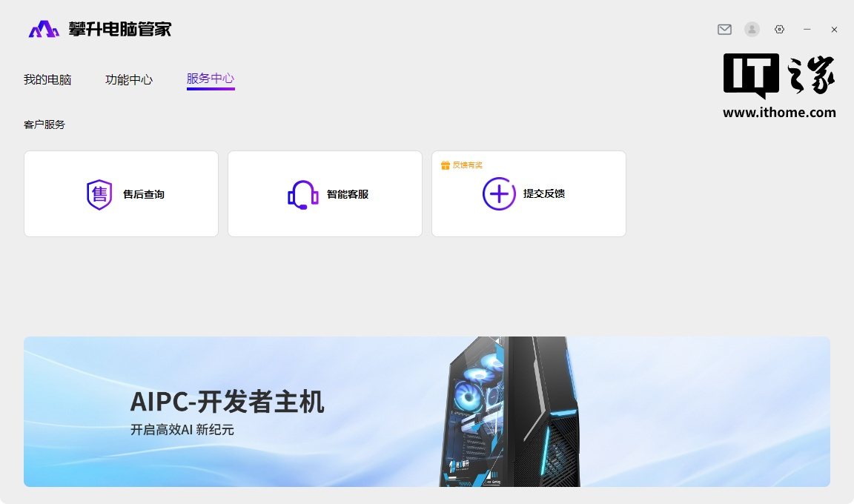Click the AIPC-开发者主机 banner title
Viewport: 854px width, 504px height.
coord(227,402)
